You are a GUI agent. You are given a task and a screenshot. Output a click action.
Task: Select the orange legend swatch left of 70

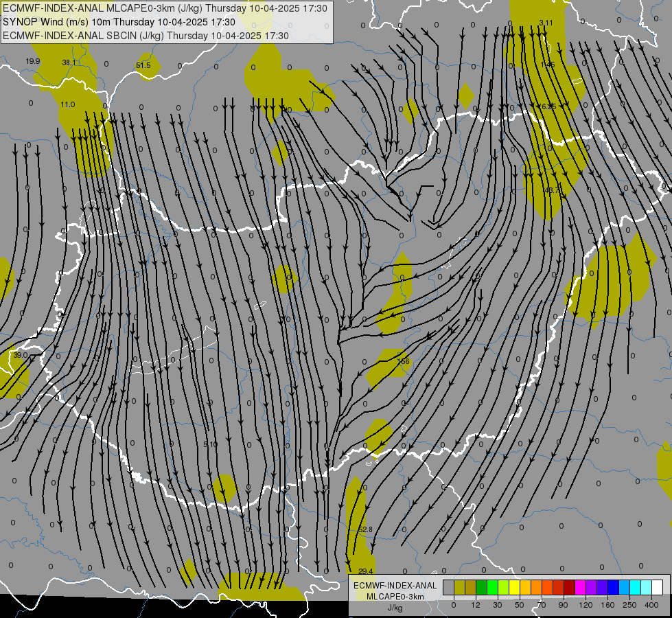[x=537, y=587]
